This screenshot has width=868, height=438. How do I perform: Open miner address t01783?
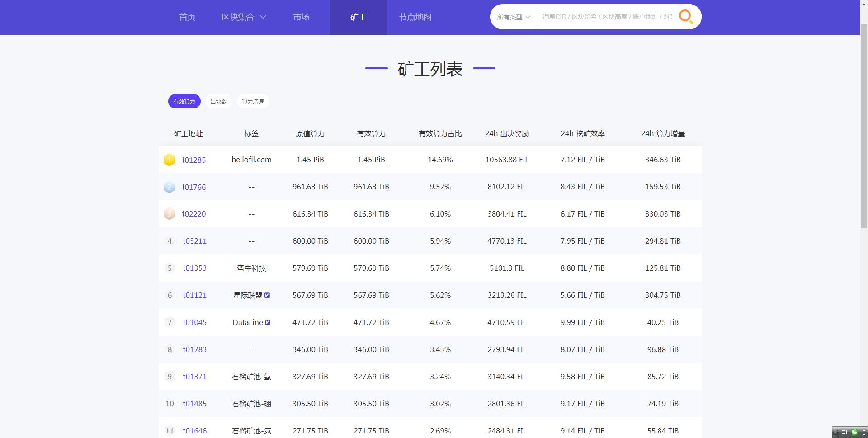(195, 350)
